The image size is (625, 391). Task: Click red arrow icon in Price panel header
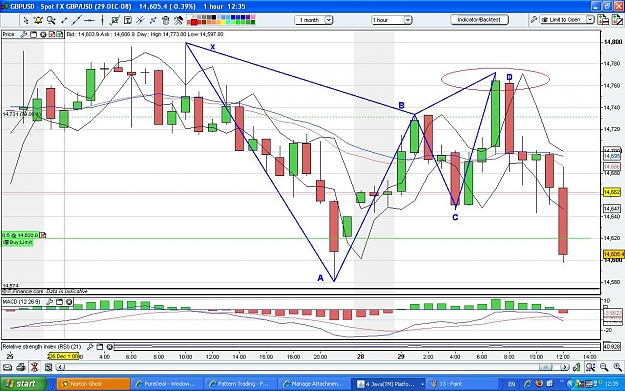point(52,35)
